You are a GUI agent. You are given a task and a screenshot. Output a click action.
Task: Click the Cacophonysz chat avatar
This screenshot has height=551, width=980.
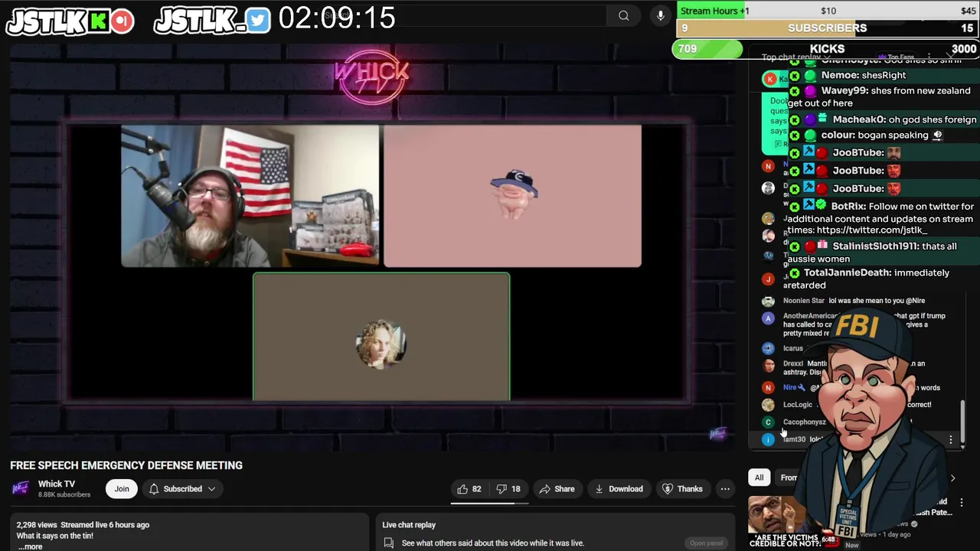(x=768, y=422)
